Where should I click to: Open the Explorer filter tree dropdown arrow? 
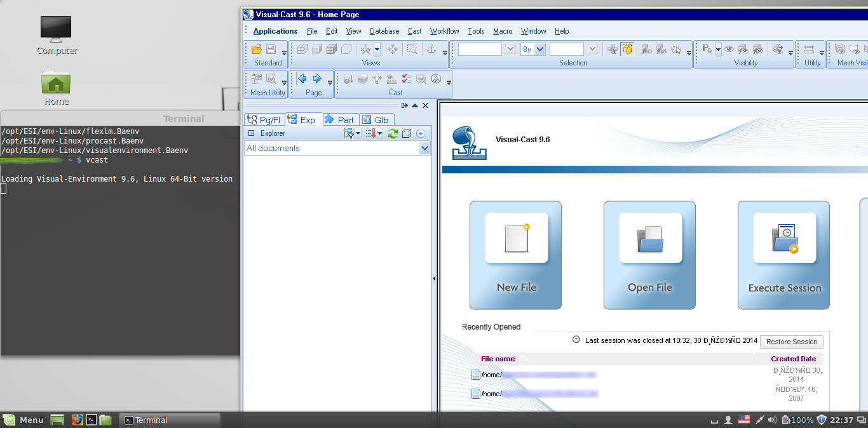(358, 133)
